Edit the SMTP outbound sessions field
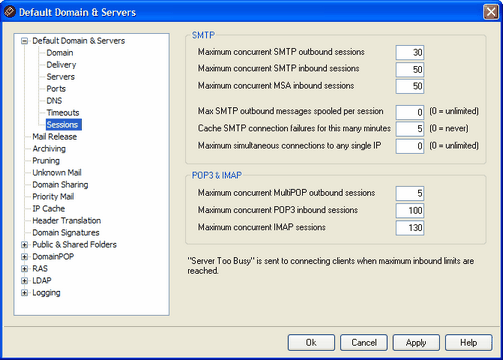This screenshot has width=503, height=360. coord(410,52)
